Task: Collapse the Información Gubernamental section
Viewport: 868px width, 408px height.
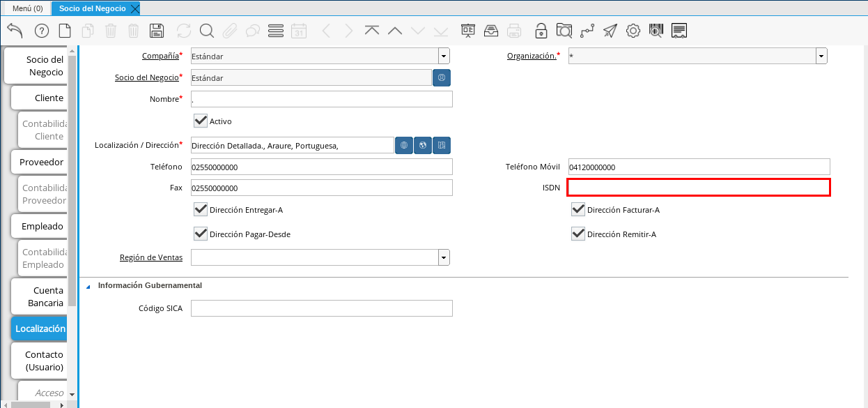Action: pos(88,286)
